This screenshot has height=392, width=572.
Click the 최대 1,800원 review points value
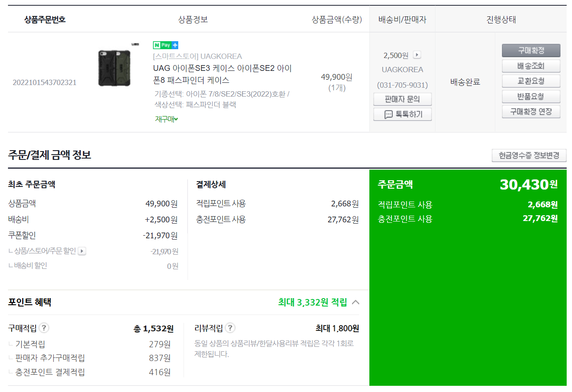coord(337,329)
